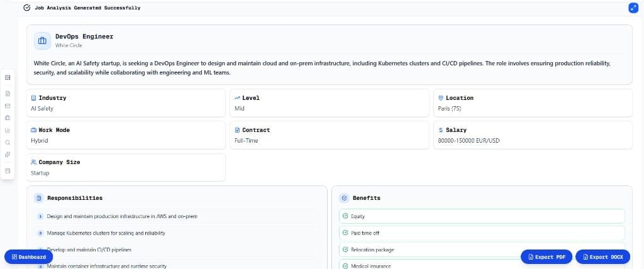Screen dimensions: 644x269
Task: Open the Dashboard button
Action: click(28, 257)
